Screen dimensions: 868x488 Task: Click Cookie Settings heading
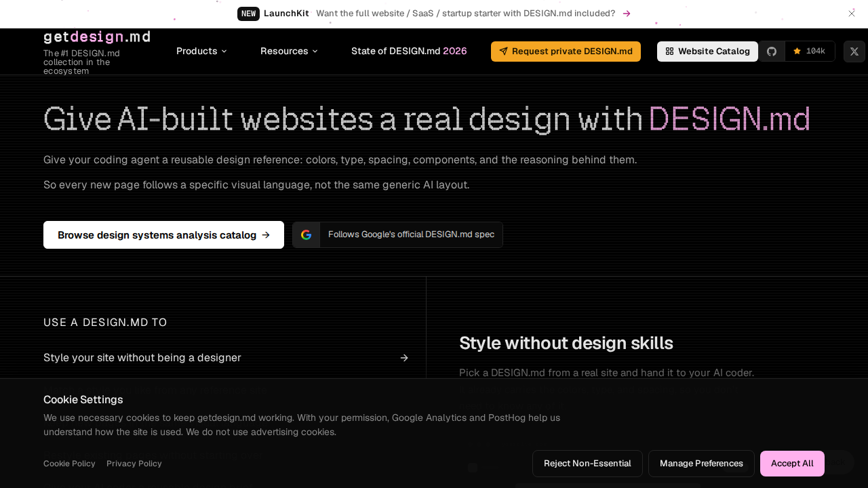83,399
